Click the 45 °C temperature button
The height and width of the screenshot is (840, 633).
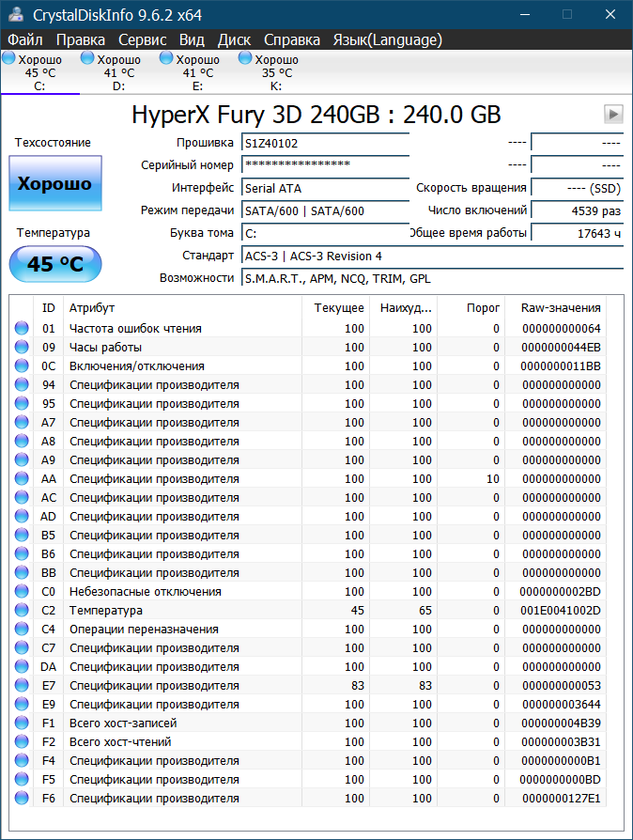[x=55, y=264]
